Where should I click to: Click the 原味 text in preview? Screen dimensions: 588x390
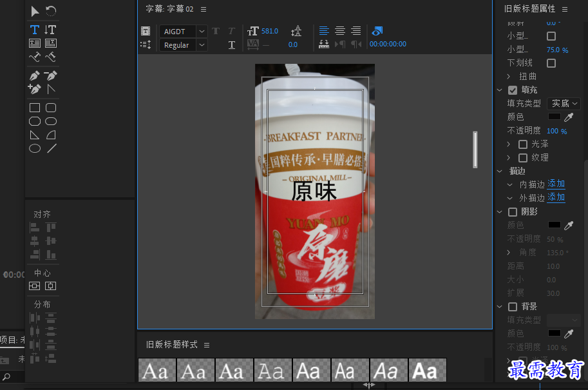314,191
